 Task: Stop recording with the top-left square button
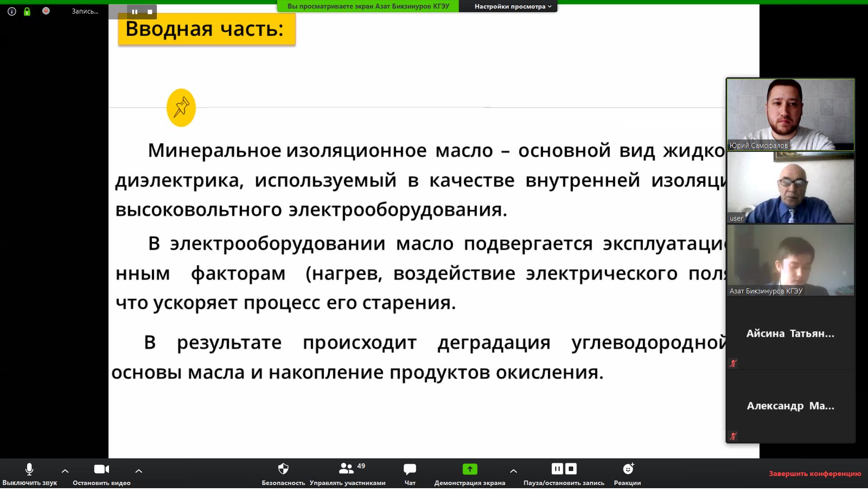(x=150, y=12)
